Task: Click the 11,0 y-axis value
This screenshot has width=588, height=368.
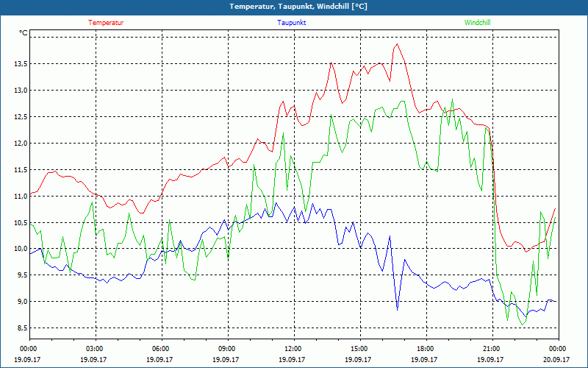Action: coord(21,196)
